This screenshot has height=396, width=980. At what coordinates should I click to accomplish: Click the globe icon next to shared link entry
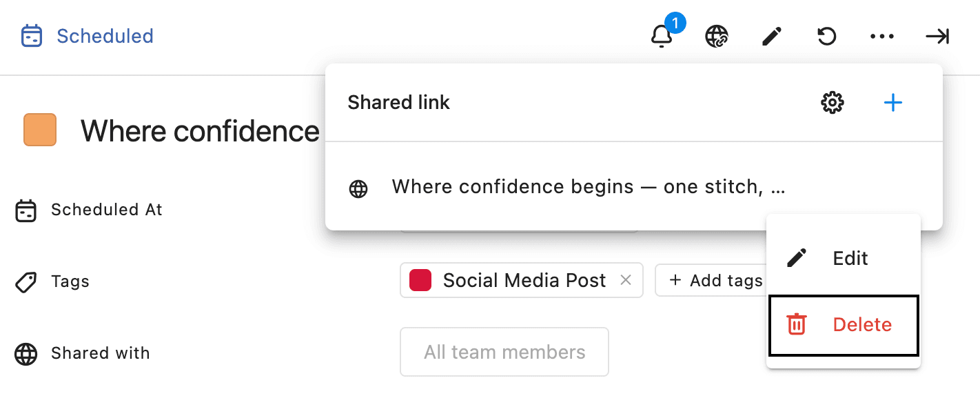[x=358, y=188]
